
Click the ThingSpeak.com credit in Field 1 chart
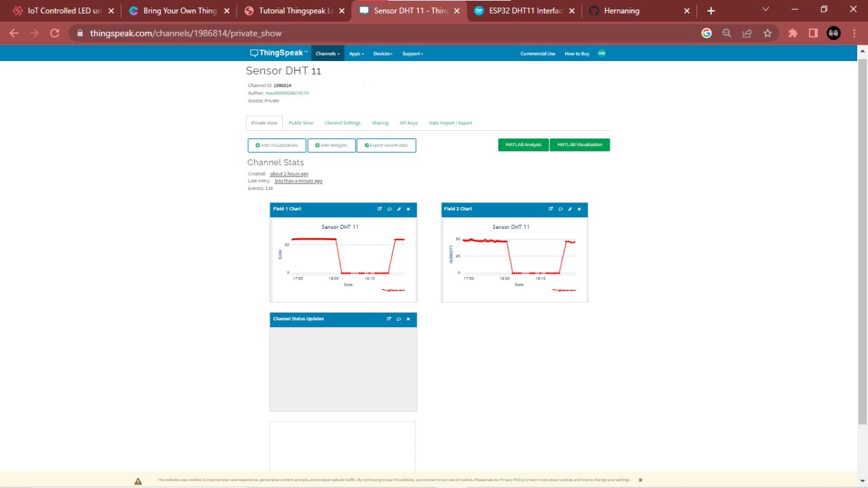coord(393,290)
